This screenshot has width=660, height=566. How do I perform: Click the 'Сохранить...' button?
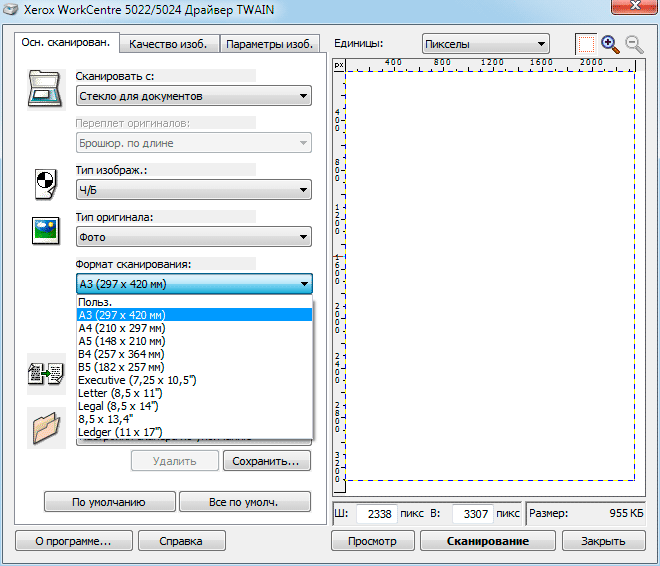(267, 461)
